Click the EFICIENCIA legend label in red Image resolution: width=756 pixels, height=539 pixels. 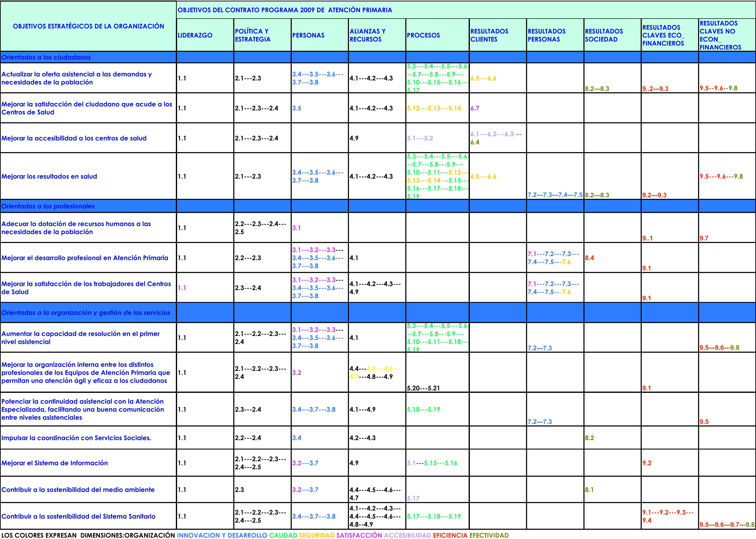point(450,535)
